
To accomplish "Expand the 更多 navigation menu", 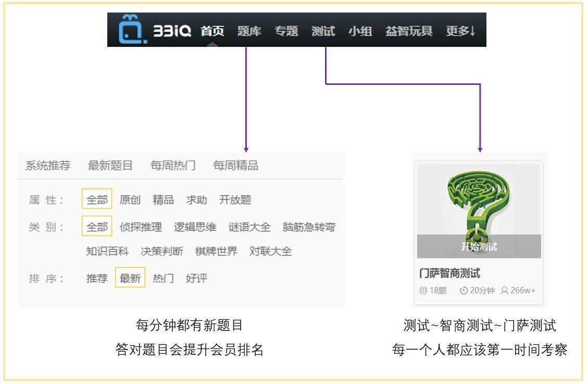I will pyautogui.click(x=460, y=31).
